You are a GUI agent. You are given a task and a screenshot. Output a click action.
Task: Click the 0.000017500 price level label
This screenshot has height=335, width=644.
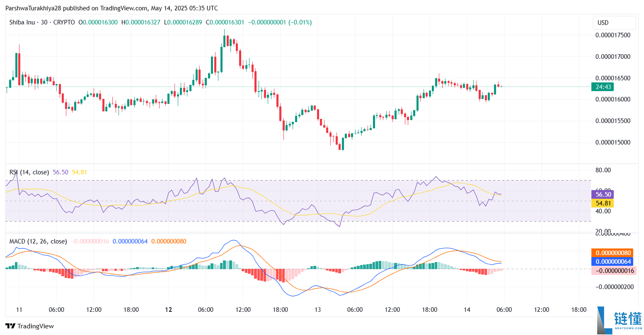612,36
